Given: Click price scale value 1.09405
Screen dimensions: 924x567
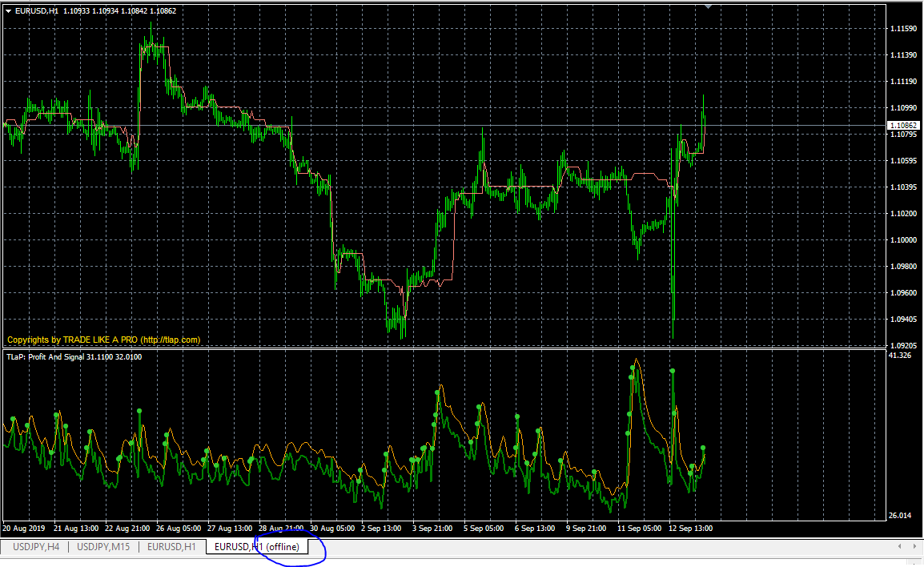Looking at the screenshot, I should (x=903, y=319).
